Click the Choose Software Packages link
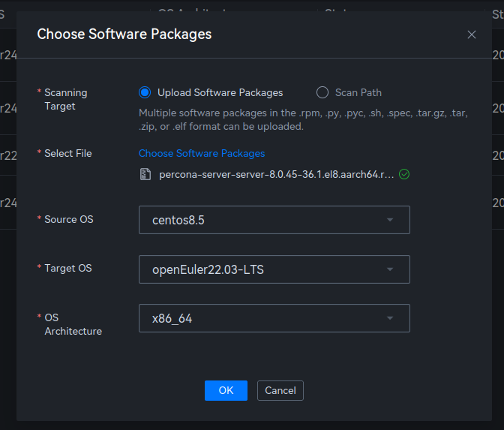Image resolution: width=504 pixels, height=430 pixels. [202, 153]
